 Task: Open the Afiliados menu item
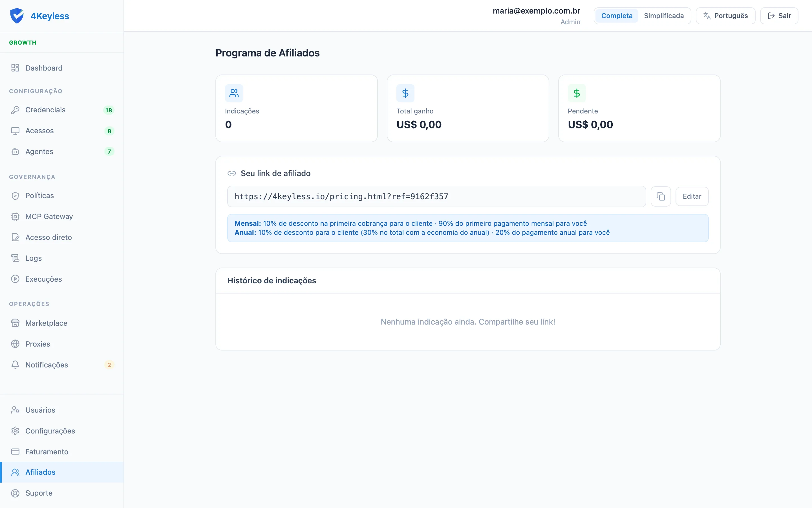pyautogui.click(x=62, y=472)
